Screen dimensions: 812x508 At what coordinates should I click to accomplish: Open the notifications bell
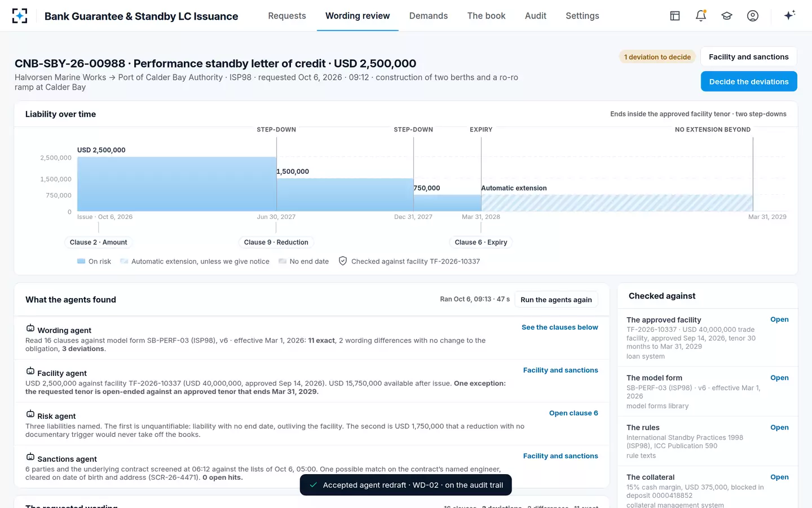pyautogui.click(x=701, y=16)
